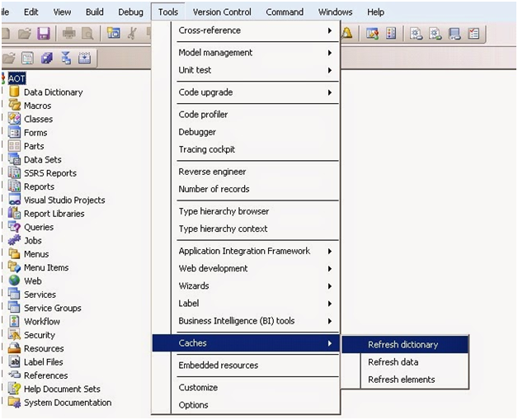Expand the Unit test submenu arrow
Screen dimensions: 518x420
tap(329, 70)
